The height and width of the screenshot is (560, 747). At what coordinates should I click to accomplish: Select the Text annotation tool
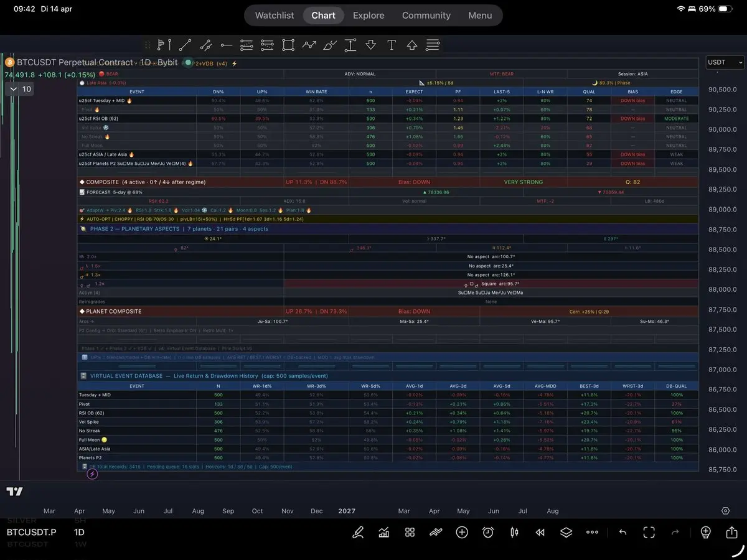click(x=391, y=45)
